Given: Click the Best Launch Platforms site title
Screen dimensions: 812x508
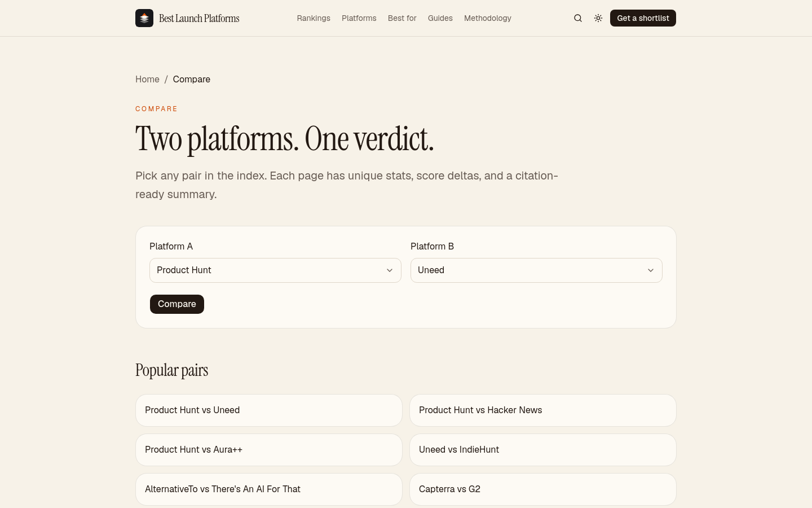Looking at the screenshot, I should (199, 18).
